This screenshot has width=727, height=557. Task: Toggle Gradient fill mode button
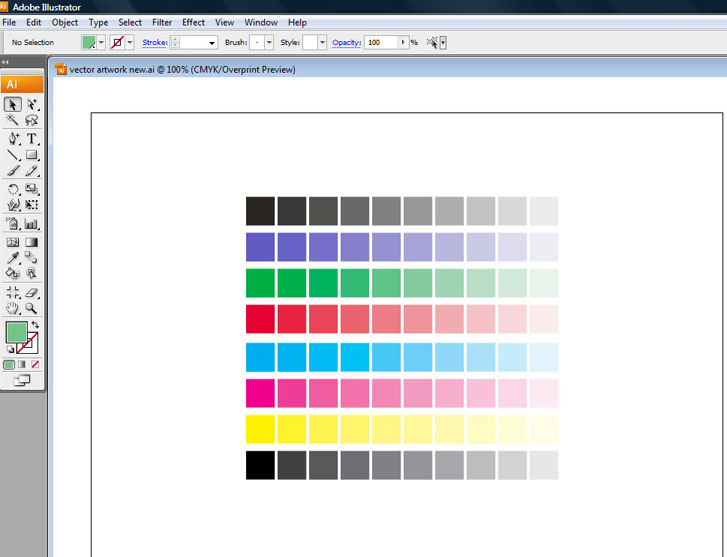click(x=22, y=365)
